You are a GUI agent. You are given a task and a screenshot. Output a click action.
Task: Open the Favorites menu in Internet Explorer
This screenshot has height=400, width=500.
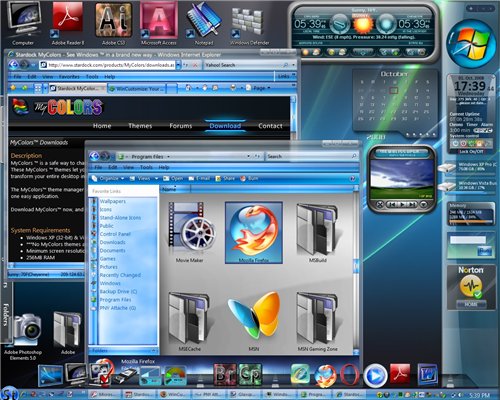[x=69, y=77]
